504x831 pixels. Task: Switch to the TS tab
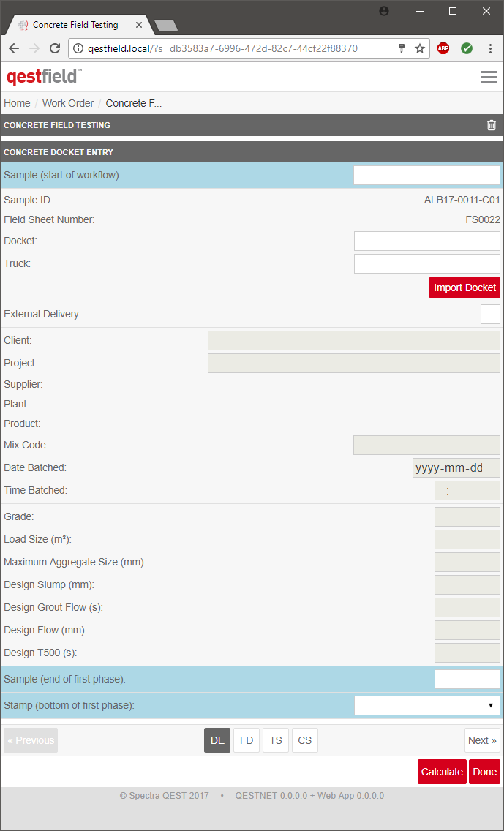(276, 740)
